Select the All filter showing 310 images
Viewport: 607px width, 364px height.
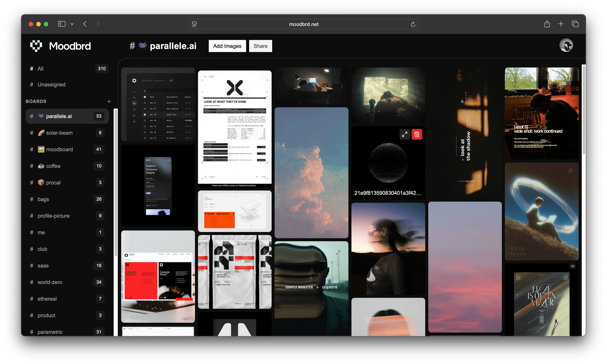40,69
